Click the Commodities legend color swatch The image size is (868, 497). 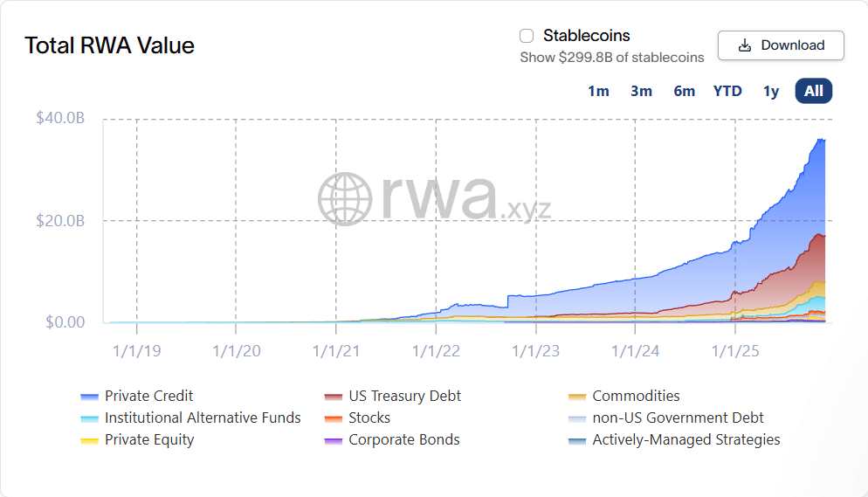coord(576,397)
